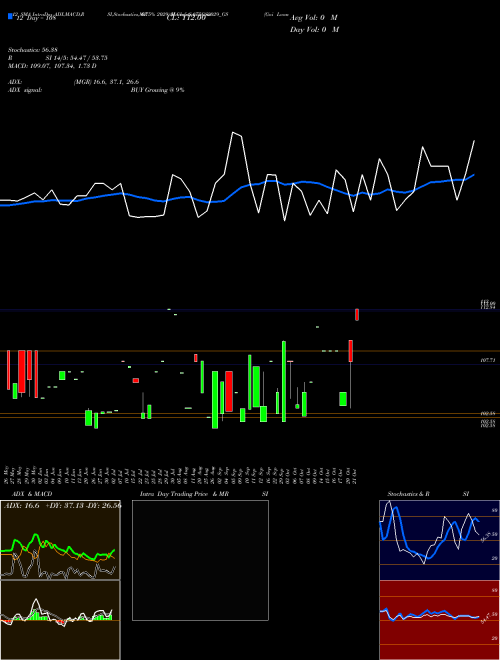Click the highest peak of the white price line

pyautogui.click(x=233, y=133)
